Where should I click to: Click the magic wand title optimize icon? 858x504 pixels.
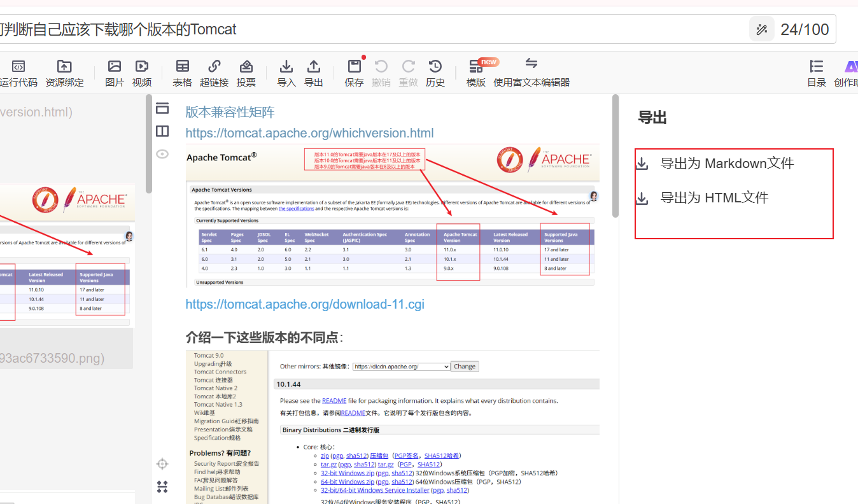click(x=761, y=29)
